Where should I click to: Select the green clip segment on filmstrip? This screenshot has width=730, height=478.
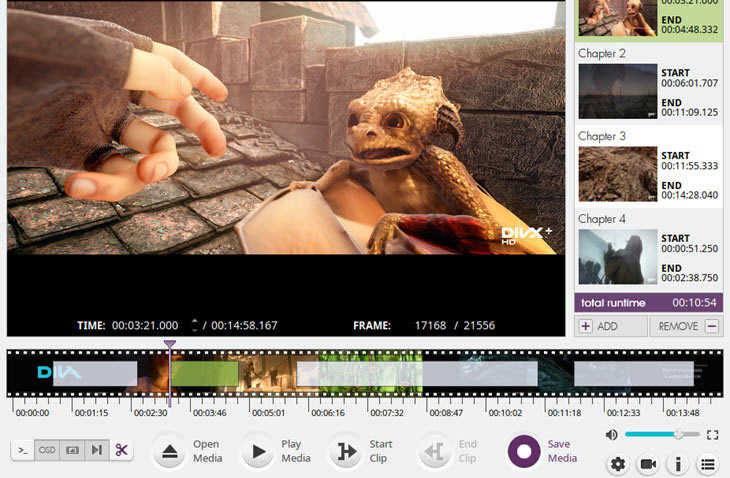point(205,374)
